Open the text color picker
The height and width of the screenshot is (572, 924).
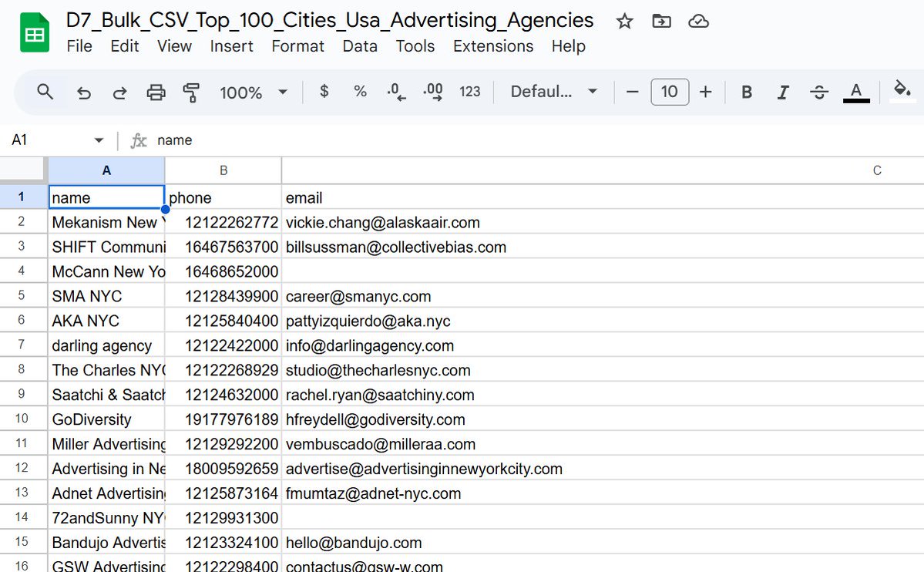856,92
